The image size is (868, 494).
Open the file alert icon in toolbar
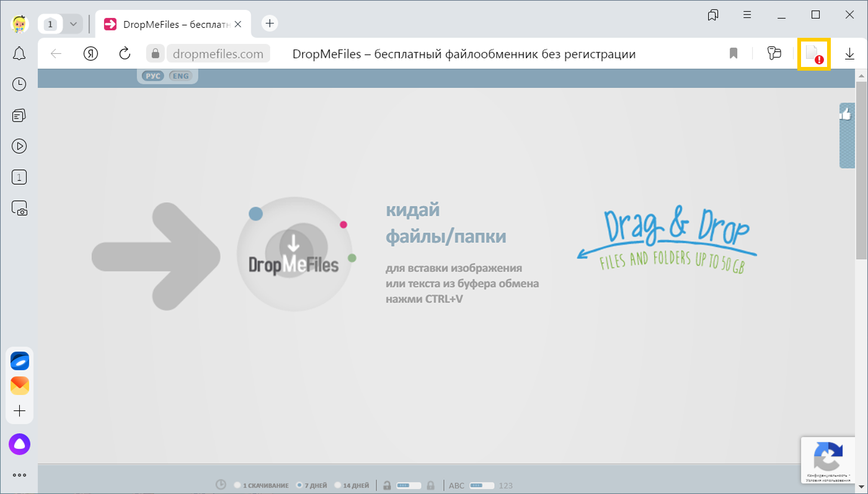pos(814,54)
